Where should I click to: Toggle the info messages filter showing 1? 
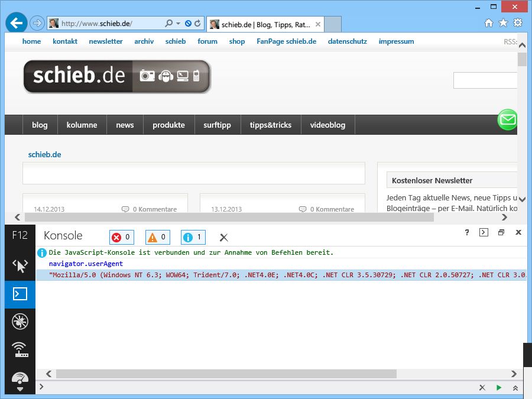(193, 237)
